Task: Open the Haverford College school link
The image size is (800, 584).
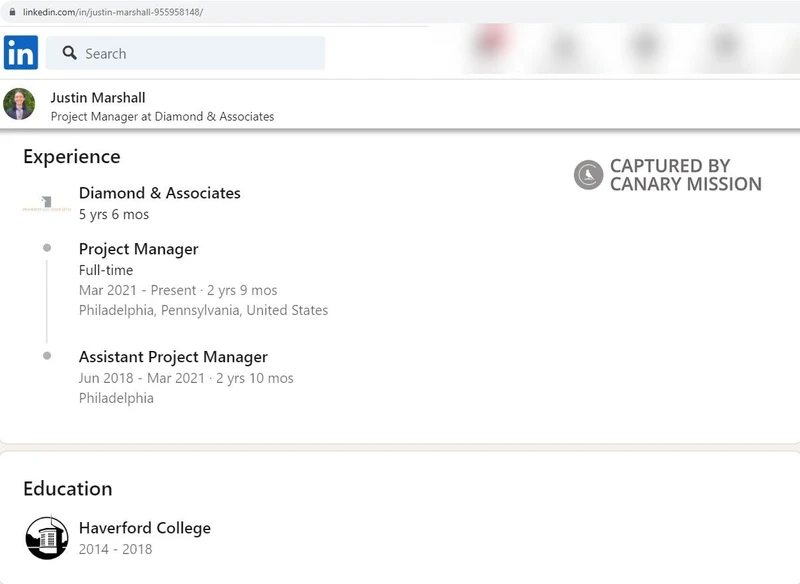Action: click(145, 527)
